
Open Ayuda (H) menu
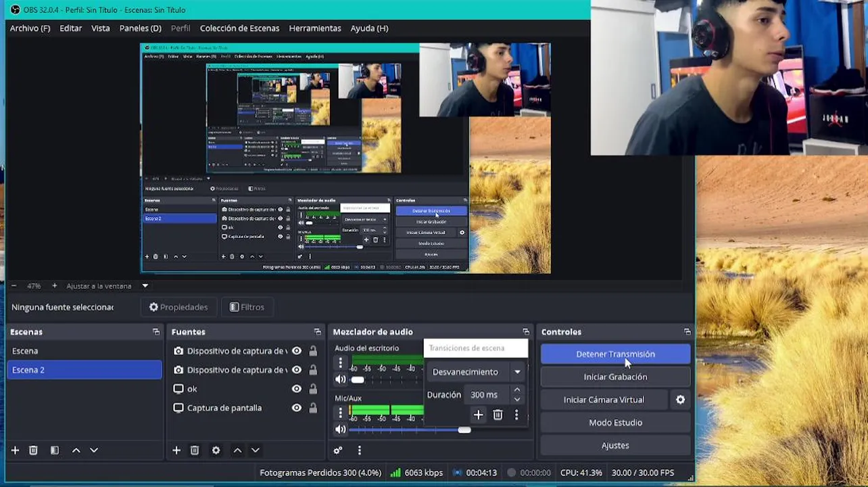pos(369,28)
